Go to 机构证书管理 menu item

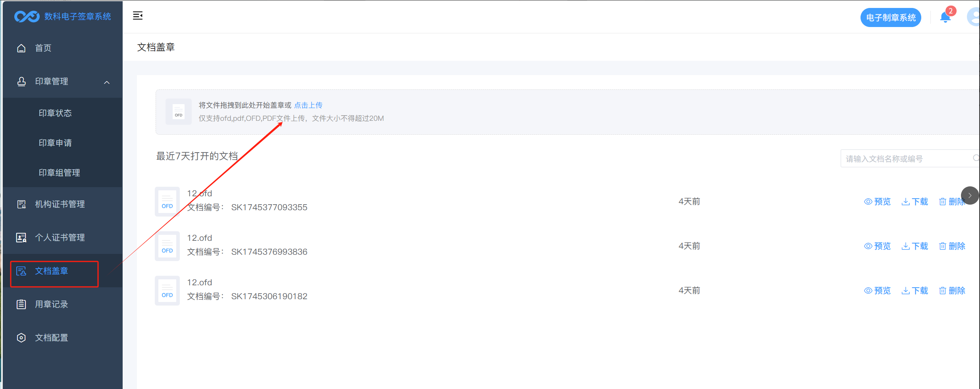point(60,204)
